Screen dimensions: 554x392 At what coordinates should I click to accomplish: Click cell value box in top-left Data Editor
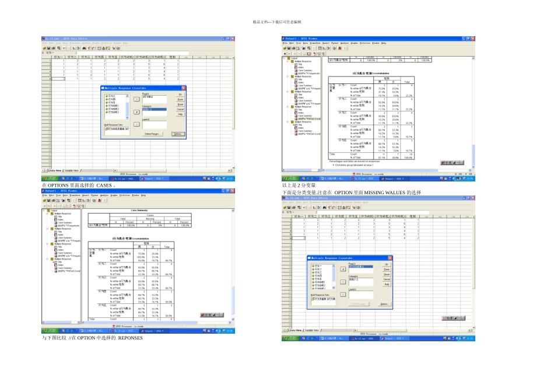pyautogui.click(x=132, y=53)
